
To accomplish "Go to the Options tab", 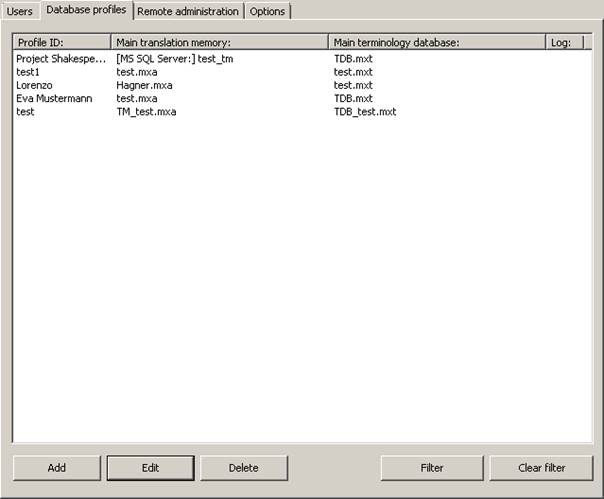I will click(267, 12).
